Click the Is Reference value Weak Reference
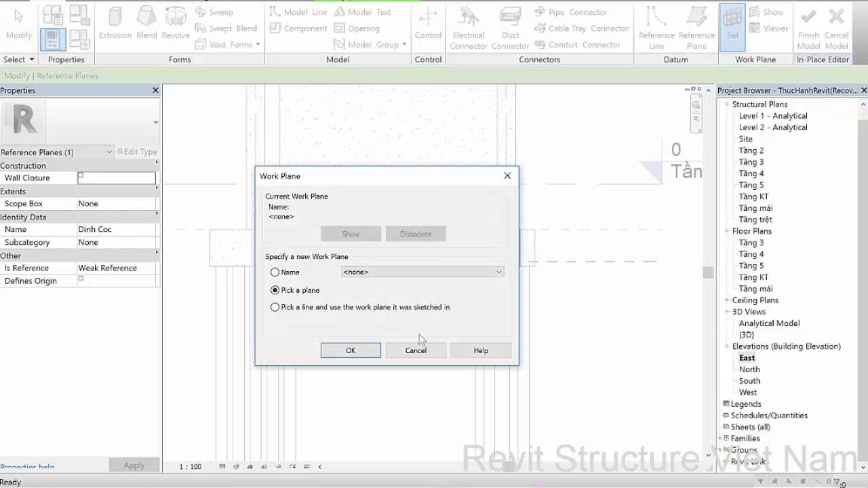The height and width of the screenshot is (488, 868). click(x=116, y=268)
